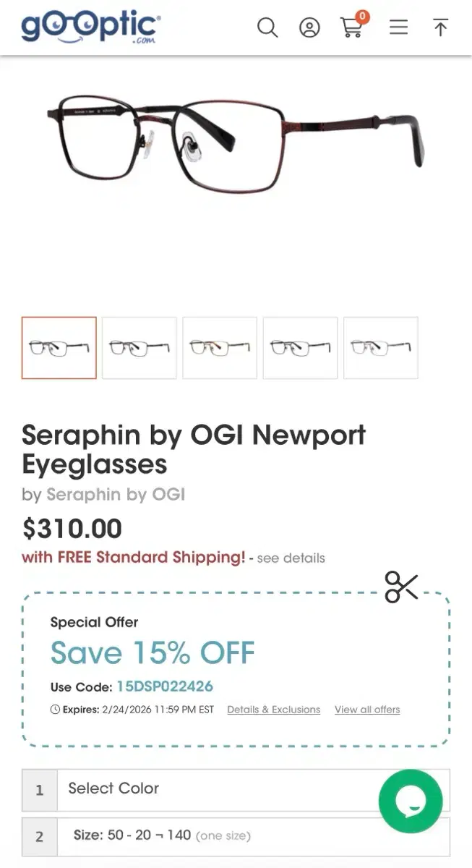This screenshot has width=472, height=868.
Task: Open Details & Exclusions link
Action: tap(274, 710)
